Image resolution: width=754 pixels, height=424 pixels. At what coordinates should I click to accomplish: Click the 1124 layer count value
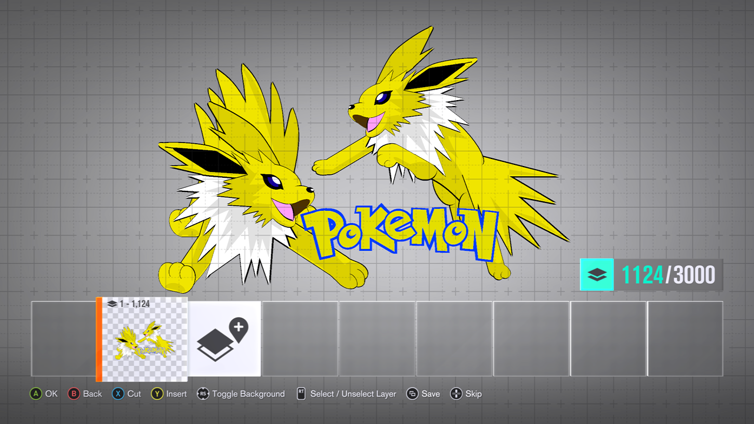[642, 275]
